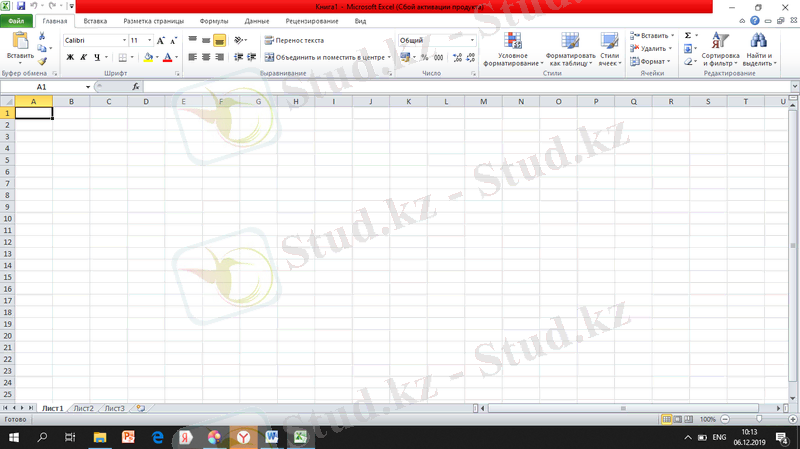Open Word from the Windows taskbar
The image size is (800, 449).
pos(271,437)
